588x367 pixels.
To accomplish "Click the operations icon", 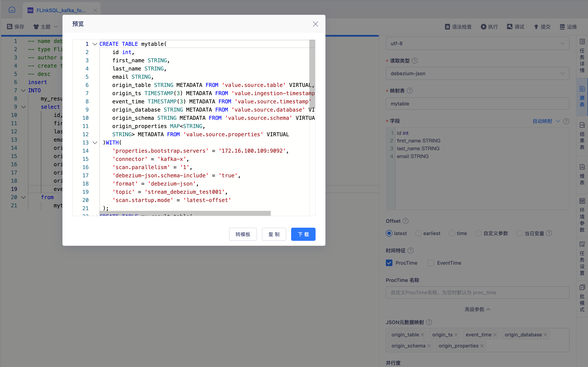I will 562,27.
